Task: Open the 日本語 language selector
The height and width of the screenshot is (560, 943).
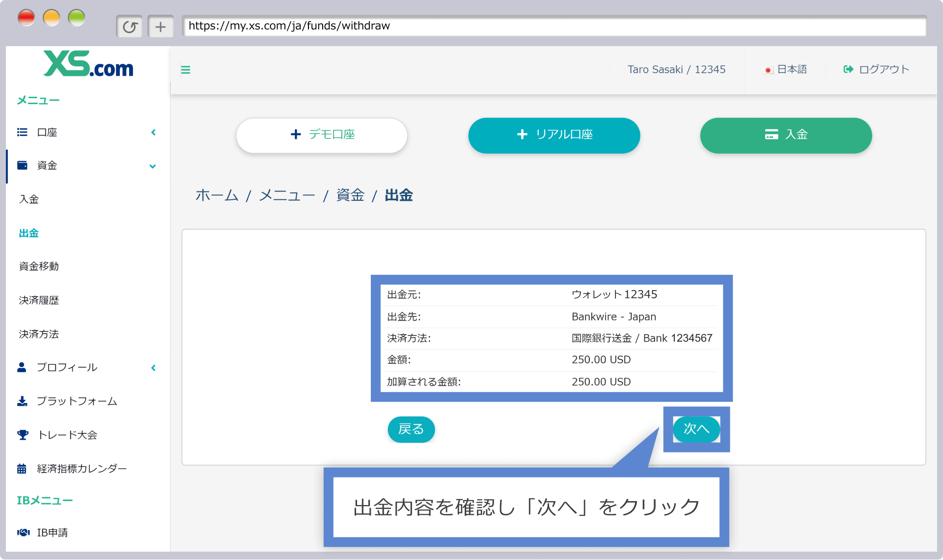Action: (785, 70)
